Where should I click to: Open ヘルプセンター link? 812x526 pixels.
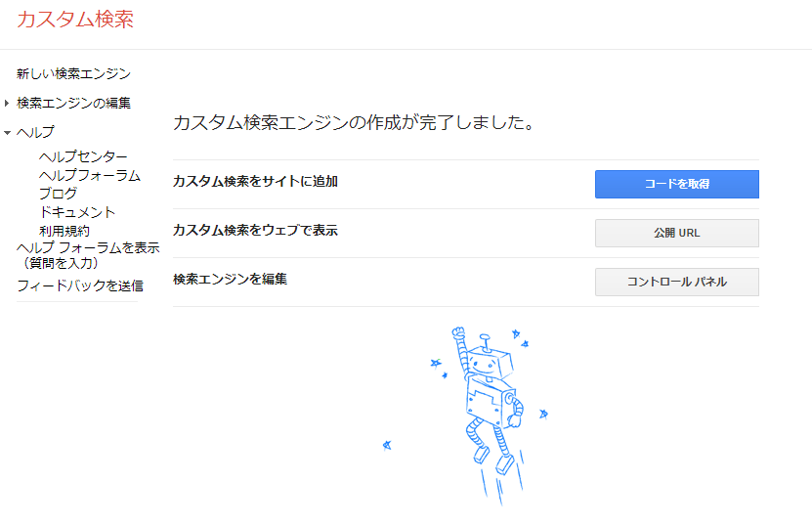83,156
